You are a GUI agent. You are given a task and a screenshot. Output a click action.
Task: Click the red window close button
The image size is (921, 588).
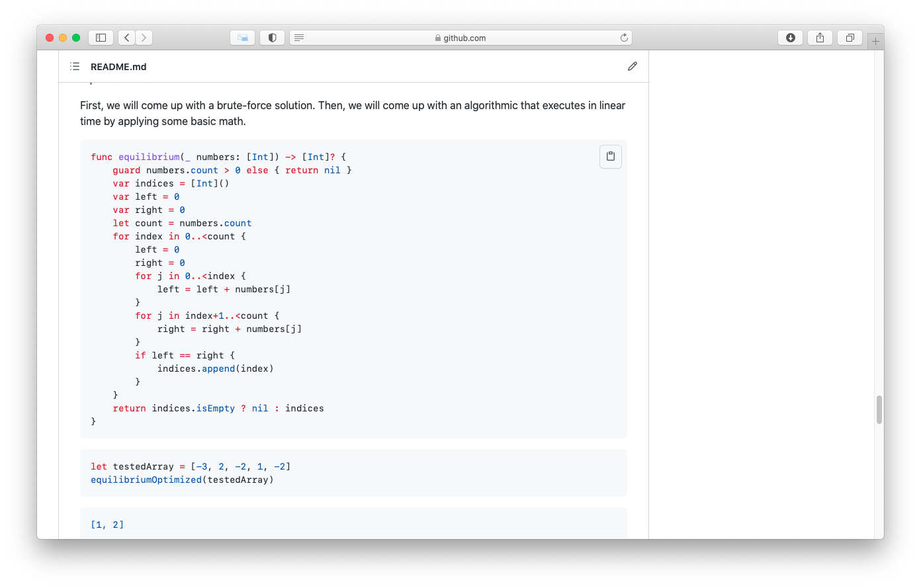[x=50, y=38]
